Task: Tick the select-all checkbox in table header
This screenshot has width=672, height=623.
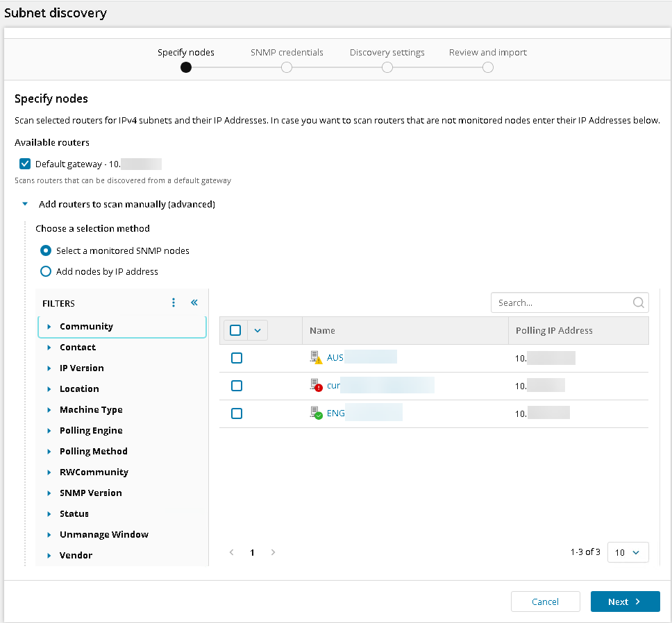Action: point(235,330)
